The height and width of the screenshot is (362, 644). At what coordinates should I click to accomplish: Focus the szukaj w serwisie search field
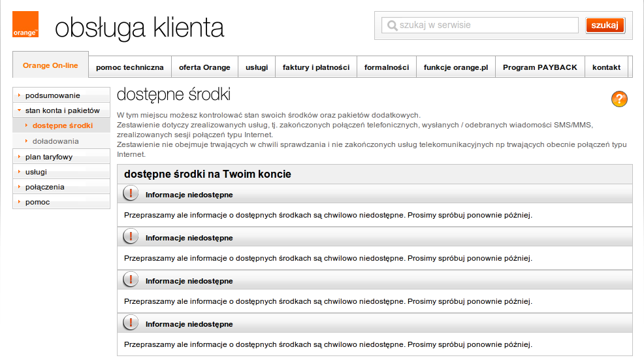(479, 25)
